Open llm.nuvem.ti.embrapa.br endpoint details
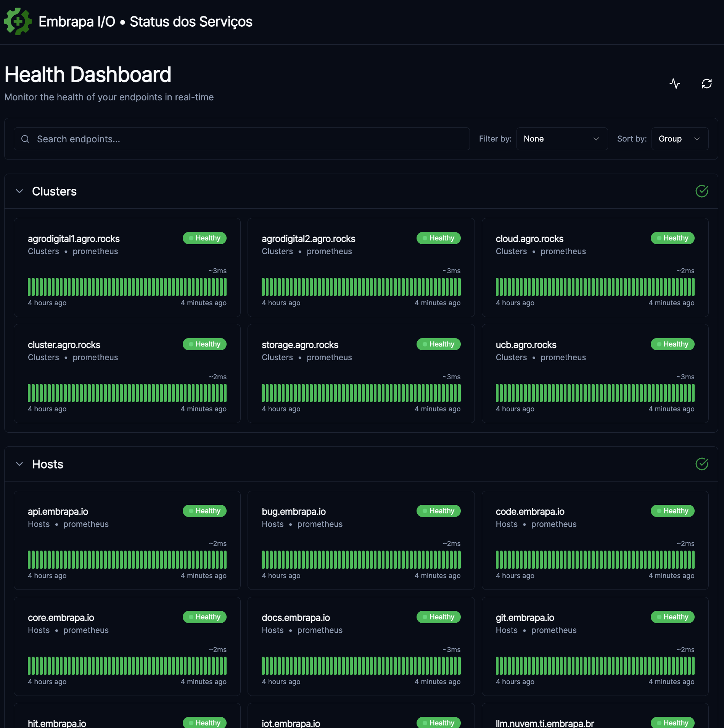724x728 pixels. tap(545, 723)
